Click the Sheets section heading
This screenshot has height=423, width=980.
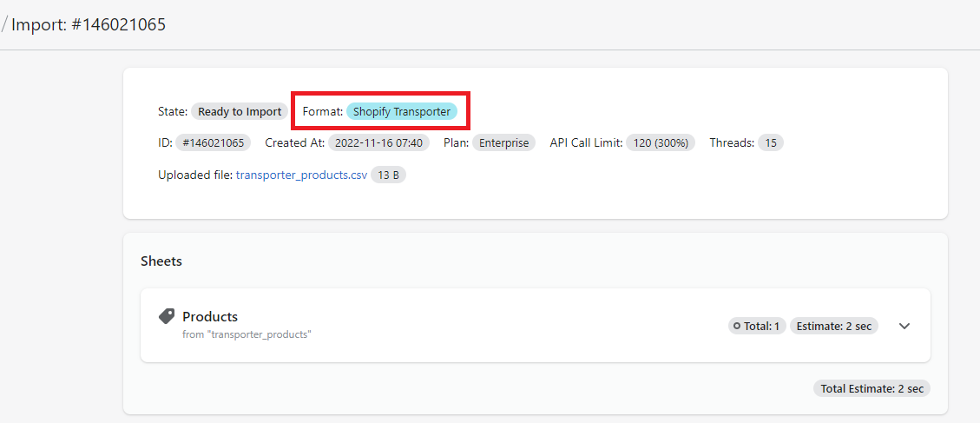(x=161, y=261)
